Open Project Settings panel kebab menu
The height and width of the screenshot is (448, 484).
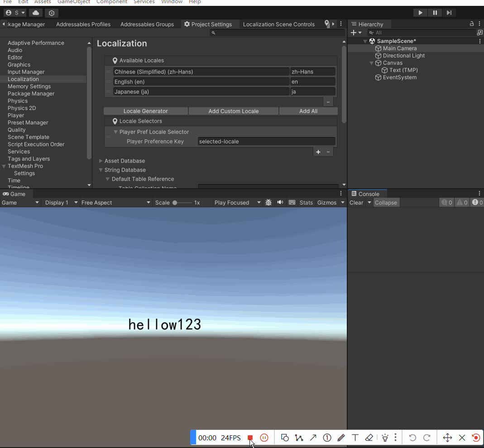pyautogui.click(x=341, y=24)
